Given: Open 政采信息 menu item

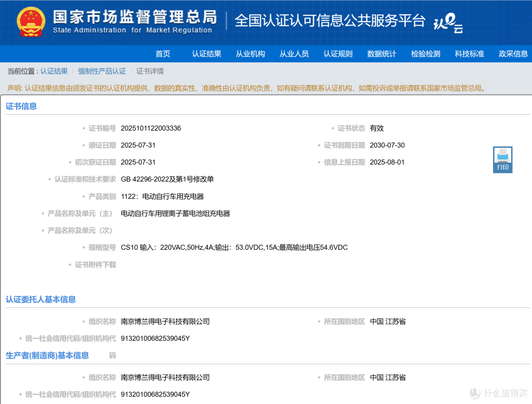Looking at the screenshot, I should coord(513,54).
